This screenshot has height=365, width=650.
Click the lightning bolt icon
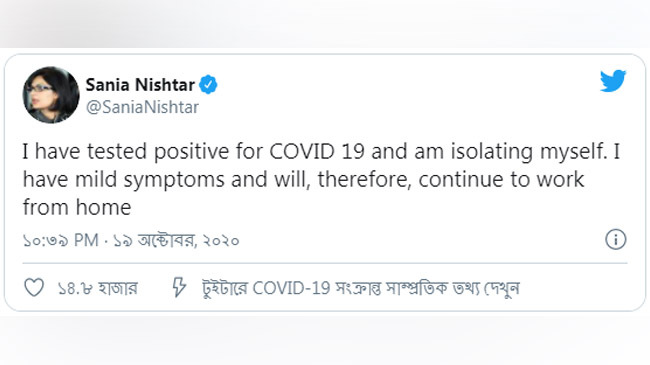pyautogui.click(x=179, y=287)
